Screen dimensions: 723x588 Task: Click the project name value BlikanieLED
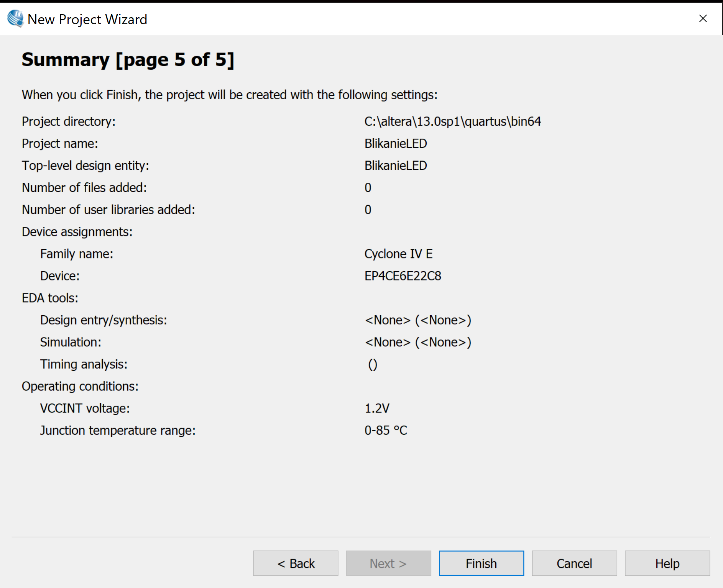396,144
